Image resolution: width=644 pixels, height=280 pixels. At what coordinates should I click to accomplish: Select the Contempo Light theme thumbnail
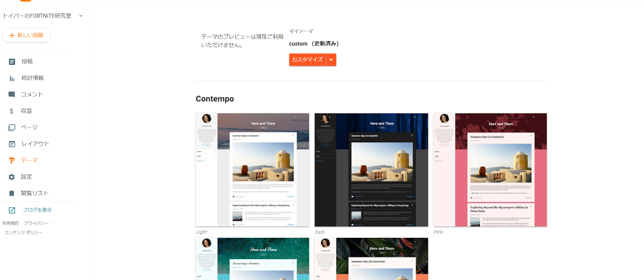click(x=252, y=170)
